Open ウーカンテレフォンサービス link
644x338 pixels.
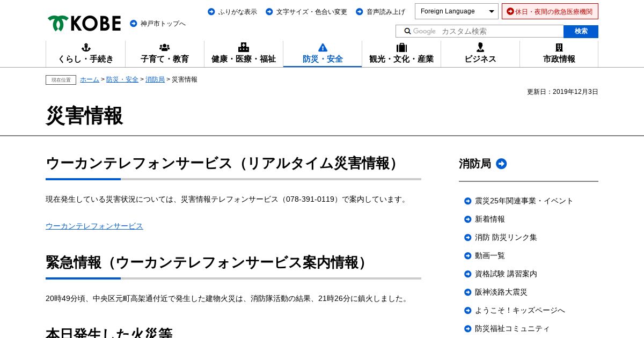click(x=94, y=226)
